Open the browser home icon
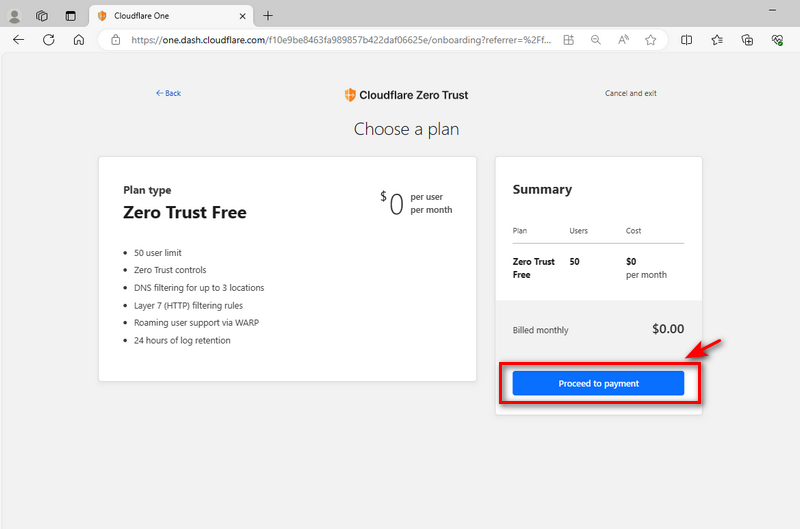 (x=79, y=40)
